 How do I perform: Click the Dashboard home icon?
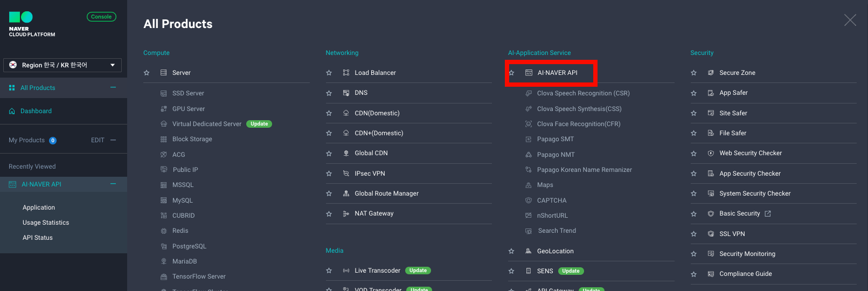point(12,111)
